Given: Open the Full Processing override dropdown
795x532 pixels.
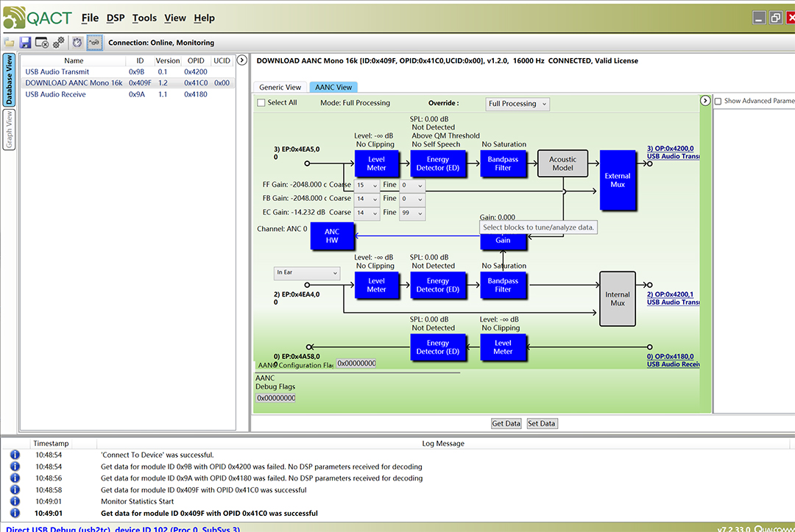Looking at the screenshot, I should [517, 104].
